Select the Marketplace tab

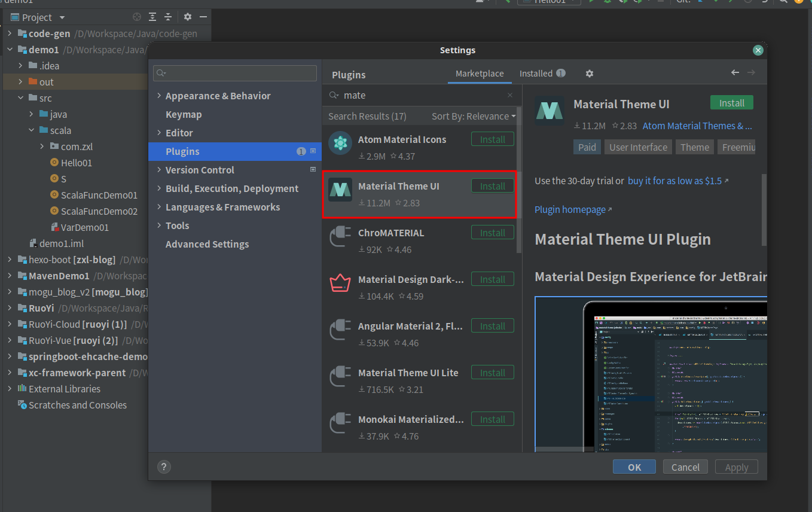tap(480, 73)
